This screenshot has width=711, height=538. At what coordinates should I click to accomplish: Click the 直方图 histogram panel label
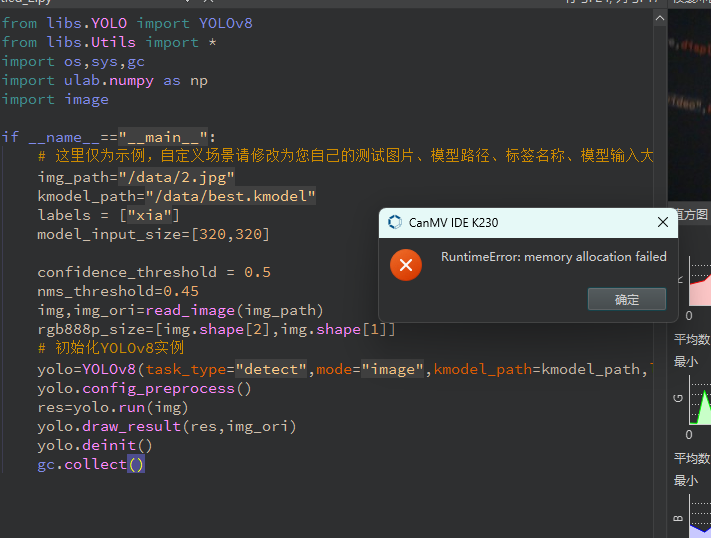tap(690, 215)
